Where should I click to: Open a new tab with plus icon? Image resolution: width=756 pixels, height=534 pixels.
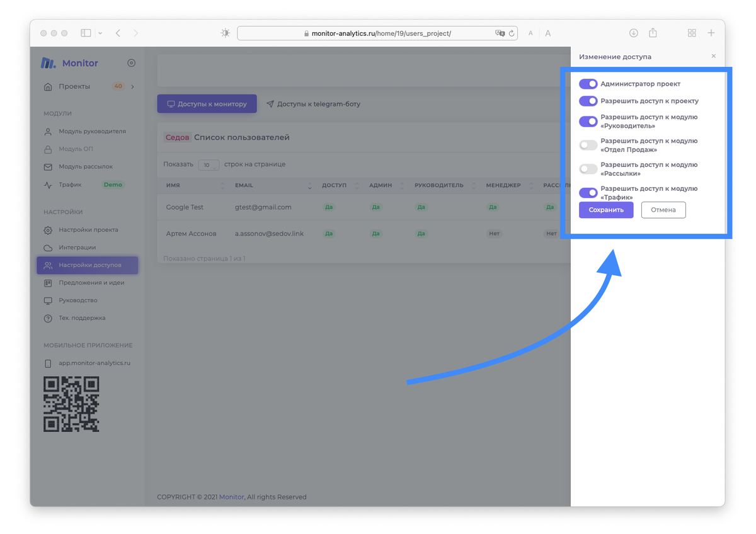pyautogui.click(x=711, y=33)
